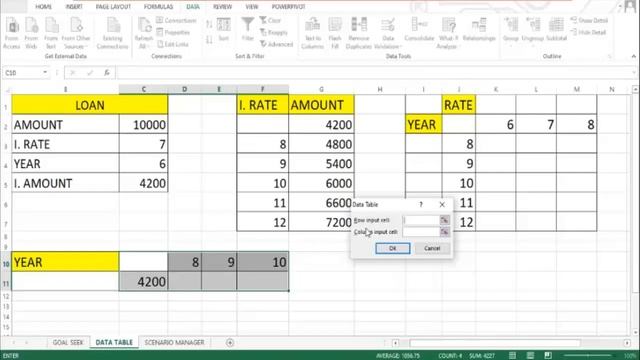Click Show Detail in Outline group
Viewport: 640px width, 360px height.
pyautogui.click(x=589, y=20)
